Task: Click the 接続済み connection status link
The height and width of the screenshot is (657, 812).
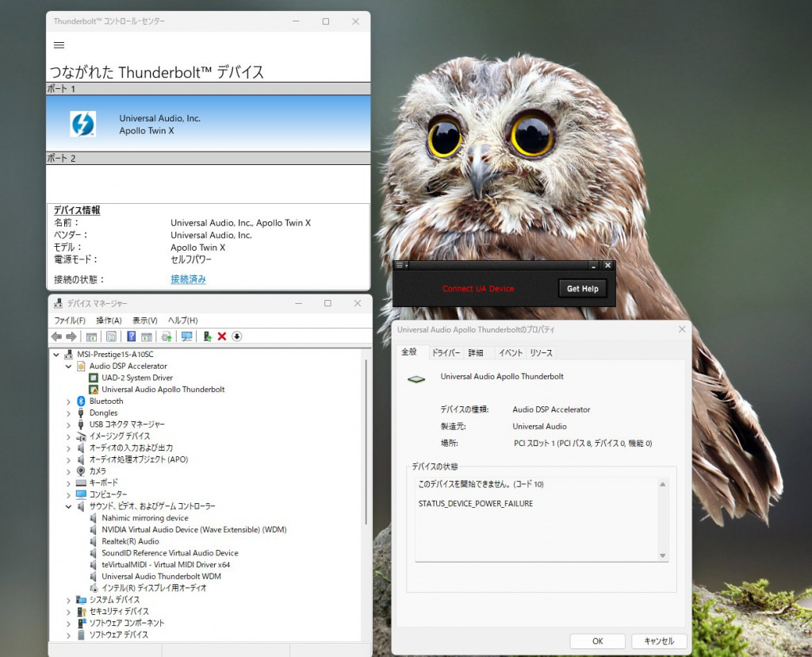Action: (x=189, y=279)
